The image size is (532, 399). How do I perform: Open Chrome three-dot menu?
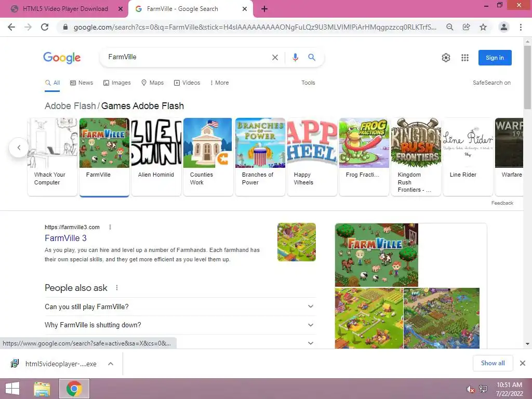click(521, 27)
